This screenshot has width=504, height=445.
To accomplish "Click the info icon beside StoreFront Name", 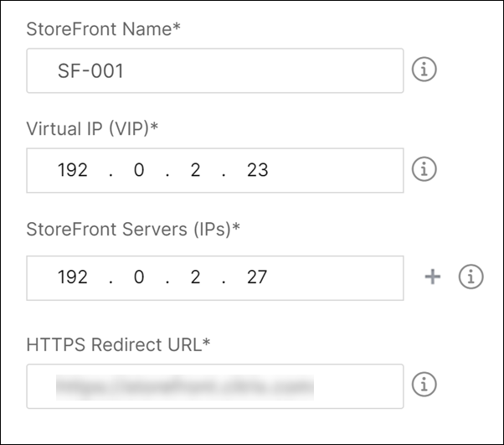I will point(424,70).
